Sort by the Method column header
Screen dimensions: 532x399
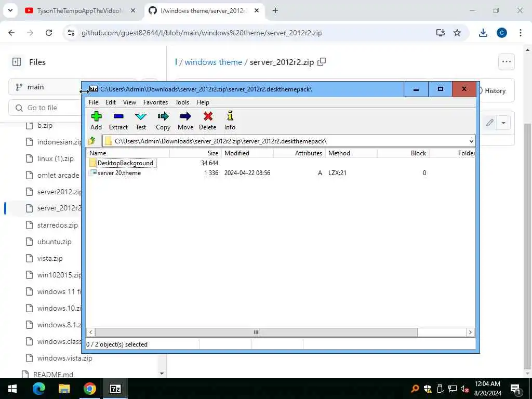(x=351, y=153)
